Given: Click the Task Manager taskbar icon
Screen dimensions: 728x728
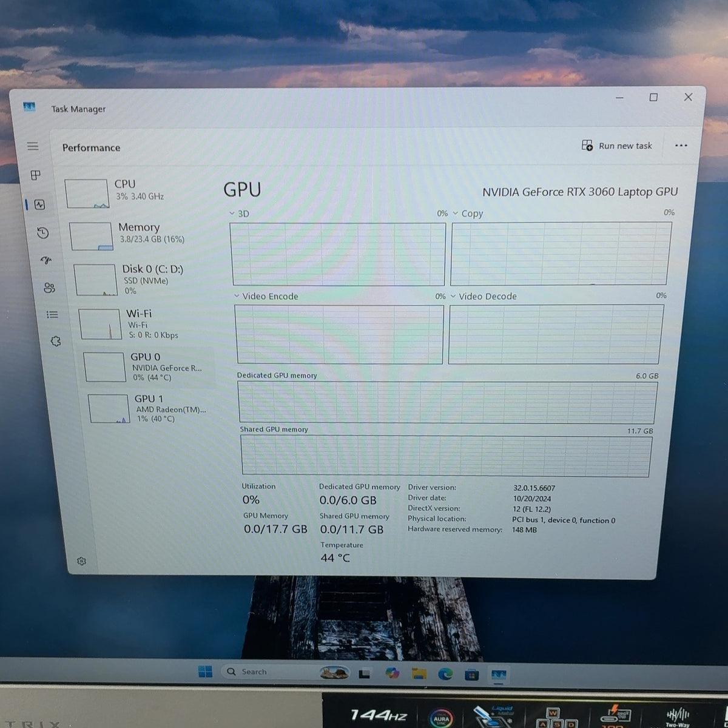Looking at the screenshot, I should pyautogui.click(x=499, y=674).
